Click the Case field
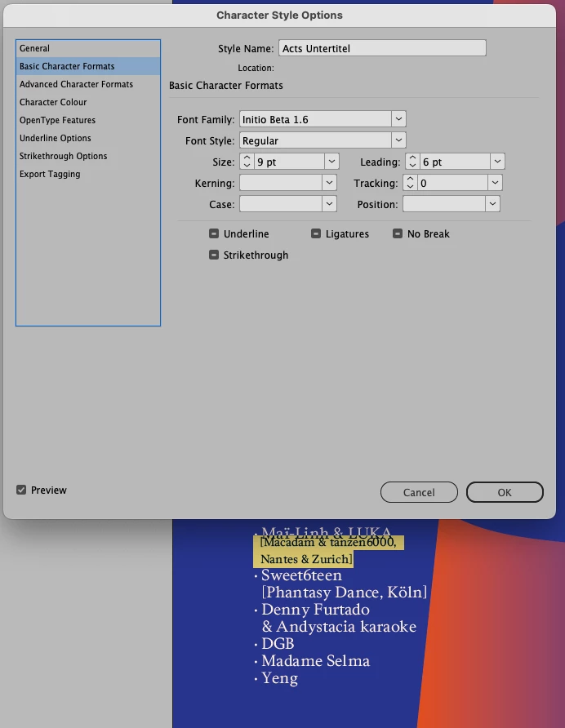Viewport: 565px width, 728px height. [281, 204]
